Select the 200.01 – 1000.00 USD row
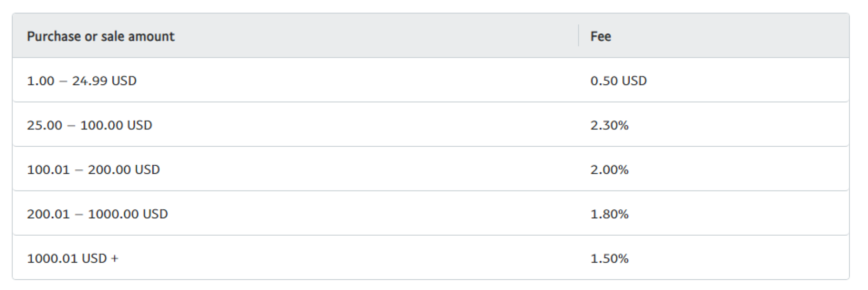The image size is (868, 290). [x=431, y=214]
